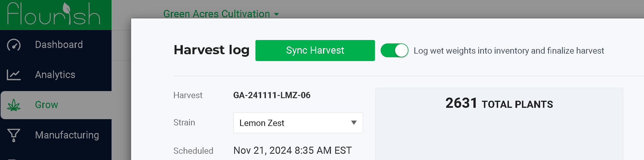Go to the Manufacturing section
The image size is (644, 160).
[x=56, y=135]
